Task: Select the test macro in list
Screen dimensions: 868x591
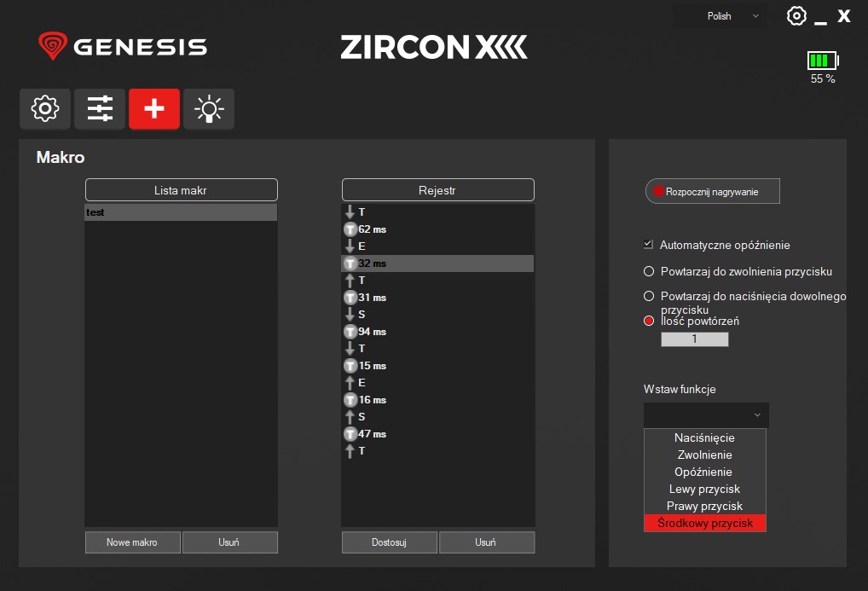Action: pyautogui.click(x=181, y=212)
